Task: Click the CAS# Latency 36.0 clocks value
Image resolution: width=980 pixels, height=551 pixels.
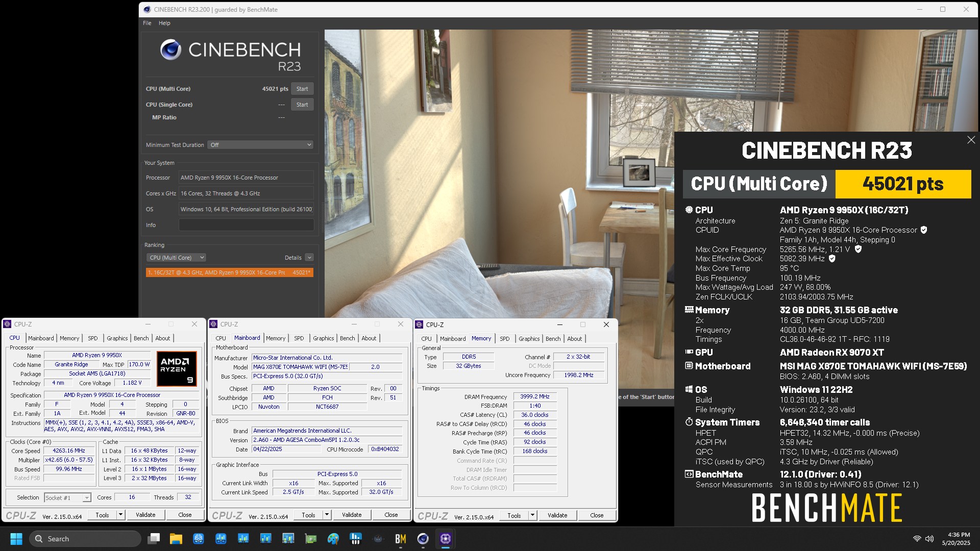Action: (535, 415)
